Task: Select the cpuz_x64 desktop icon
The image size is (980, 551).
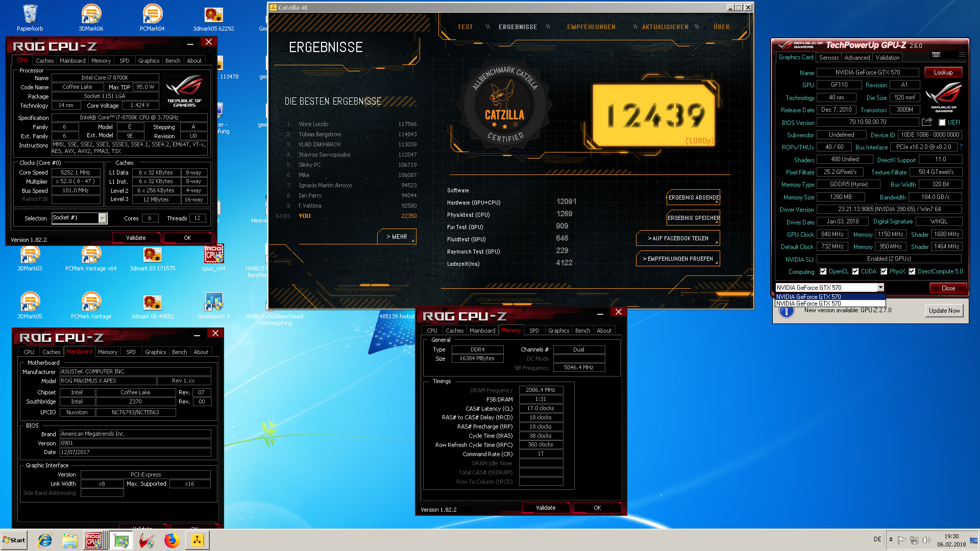Action: tap(213, 258)
